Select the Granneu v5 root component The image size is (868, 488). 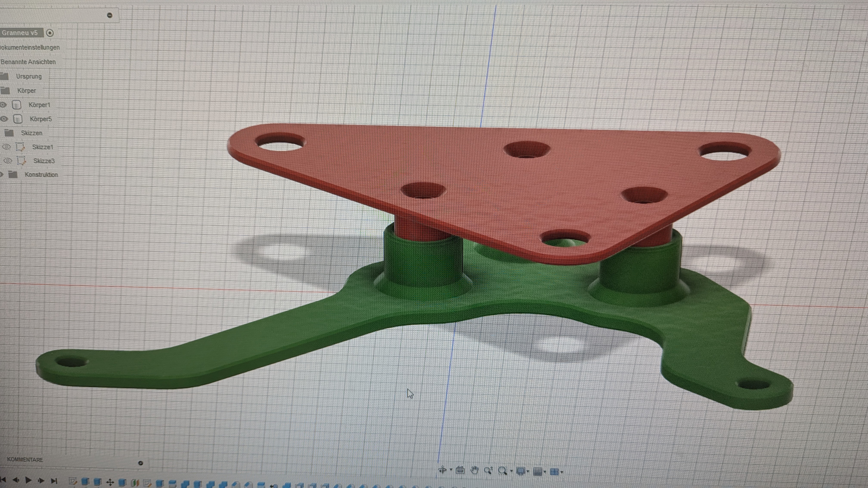click(20, 33)
